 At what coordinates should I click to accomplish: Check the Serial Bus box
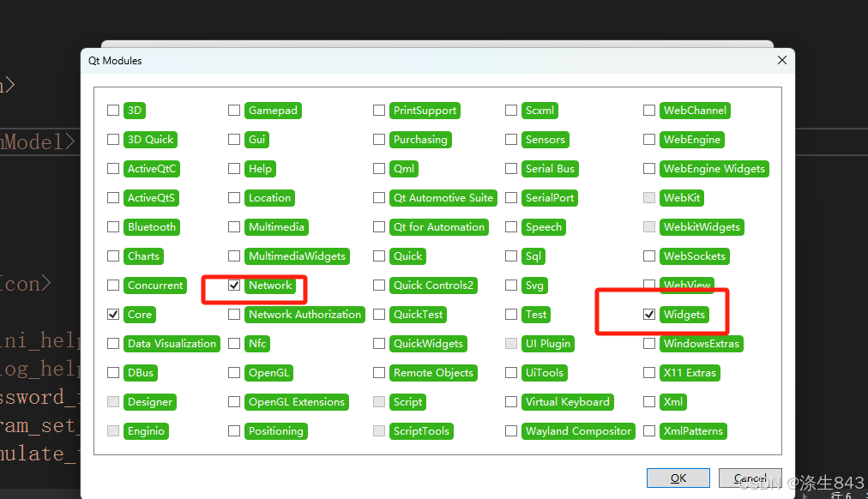coord(511,168)
